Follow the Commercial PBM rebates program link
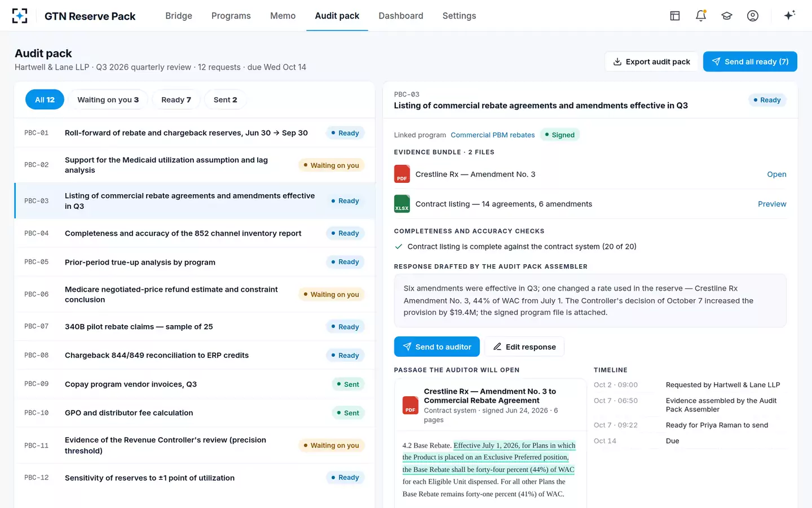This screenshot has height=508, width=812. [x=492, y=135]
